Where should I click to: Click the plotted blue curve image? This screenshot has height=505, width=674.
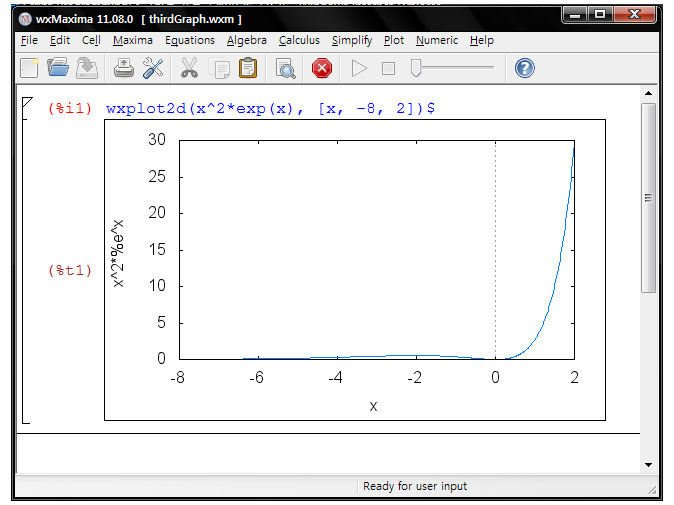click(x=355, y=270)
